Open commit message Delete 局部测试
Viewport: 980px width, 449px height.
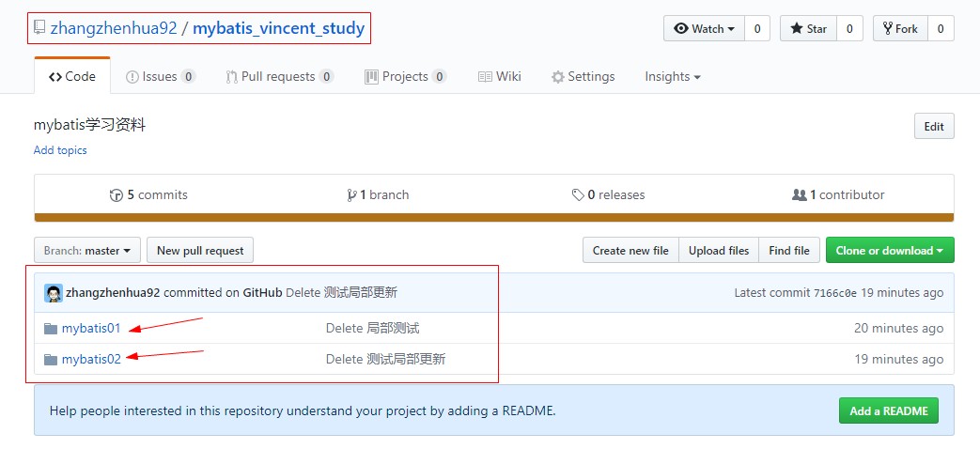372,328
